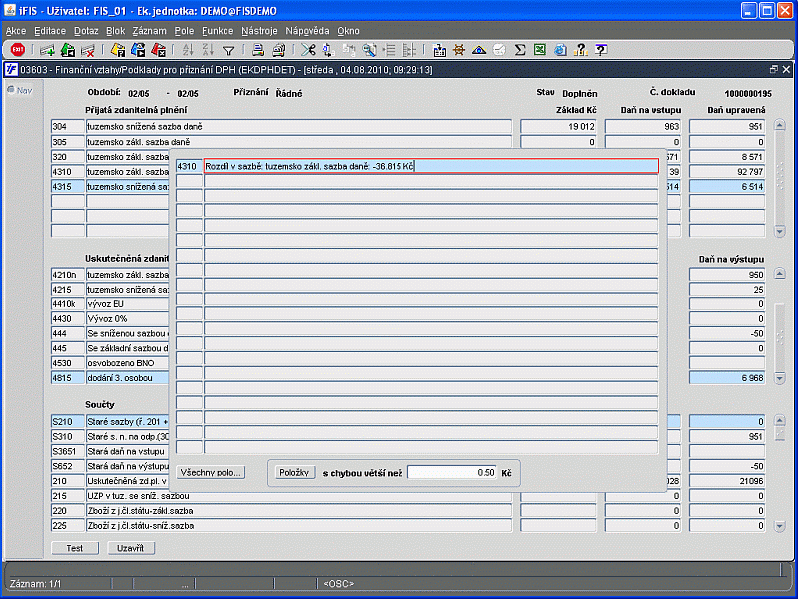Click the filter funnel icon
The height and width of the screenshot is (599, 798).
[229, 50]
